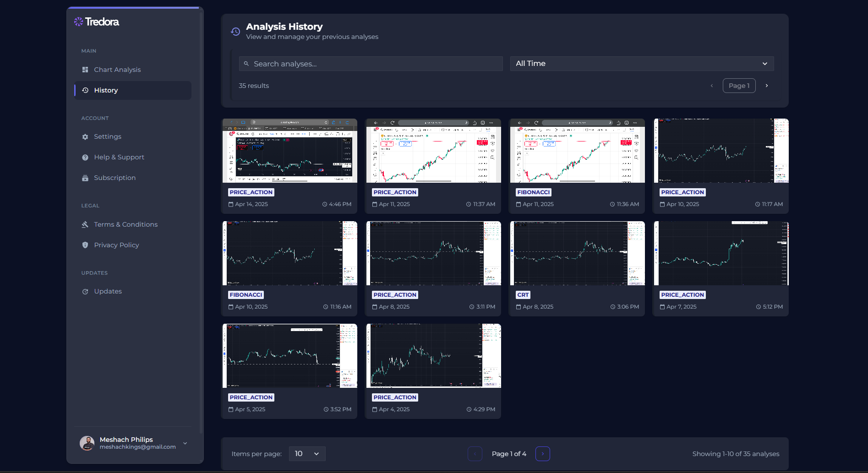Image resolution: width=868 pixels, height=473 pixels.
Task: Select the Subscription icon
Action: point(85,178)
